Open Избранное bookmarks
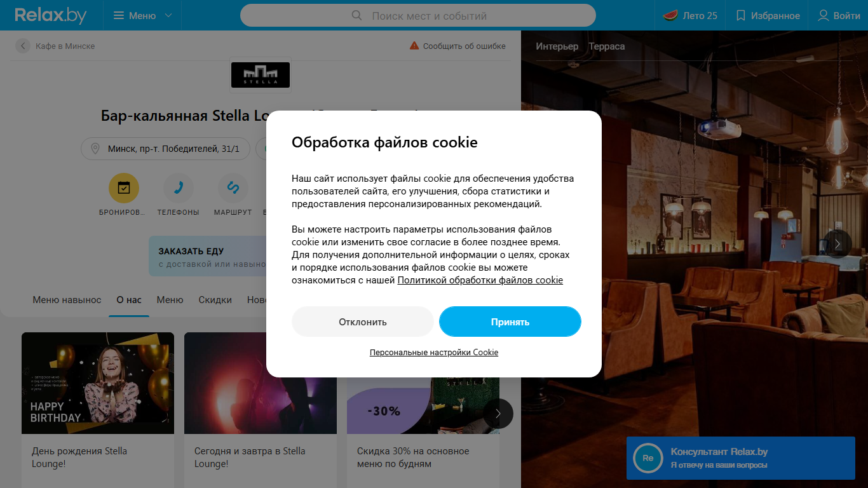 pyautogui.click(x=768, y=15)
